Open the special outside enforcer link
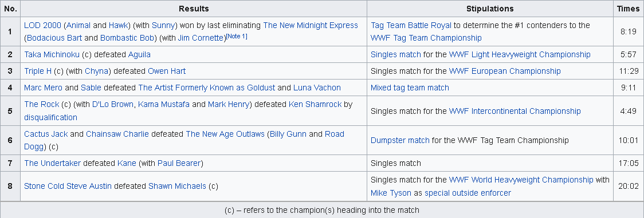 tap(468, 193)
